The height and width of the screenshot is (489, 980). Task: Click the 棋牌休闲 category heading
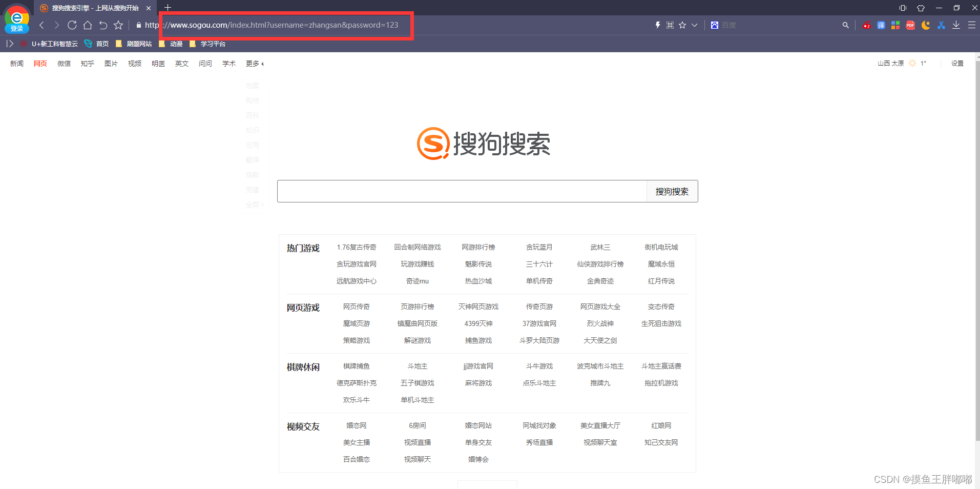pyautogui.click(x=303, y=367)
